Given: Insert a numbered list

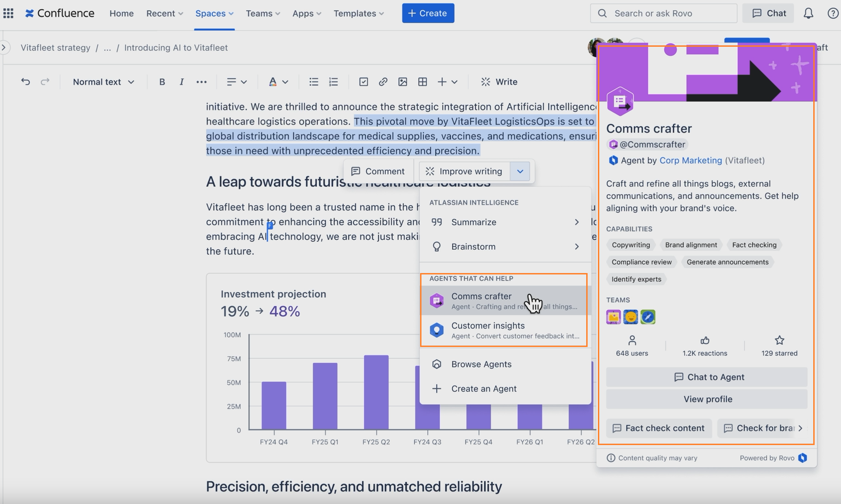Looking at the screenshot, I should 333,82.
